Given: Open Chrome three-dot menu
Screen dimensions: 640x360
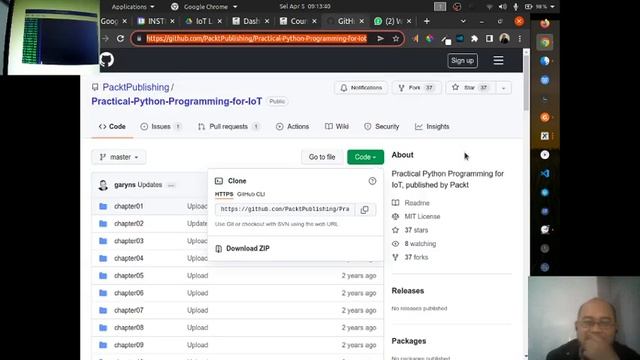Looking at the screenshot, I should click(520, 38).
